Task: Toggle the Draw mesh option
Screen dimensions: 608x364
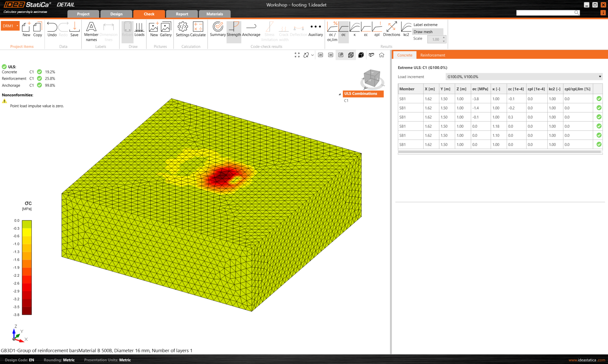Action: coord(423,32)
